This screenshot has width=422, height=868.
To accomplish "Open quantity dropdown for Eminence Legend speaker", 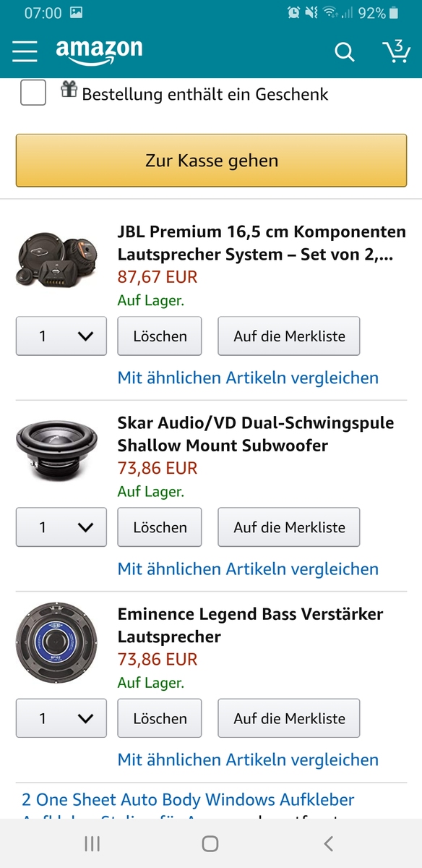I will click(x=61, y=718).
